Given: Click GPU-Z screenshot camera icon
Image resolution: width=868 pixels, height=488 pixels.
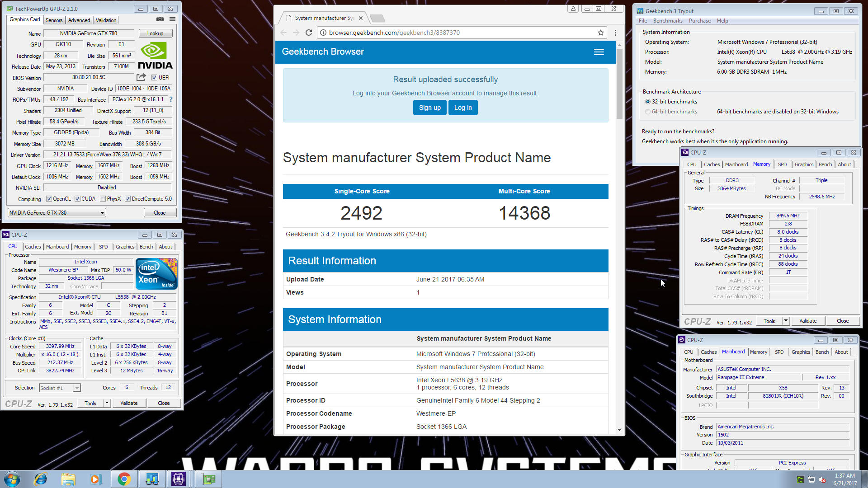Looking at the screenshot, I should 160,19.
